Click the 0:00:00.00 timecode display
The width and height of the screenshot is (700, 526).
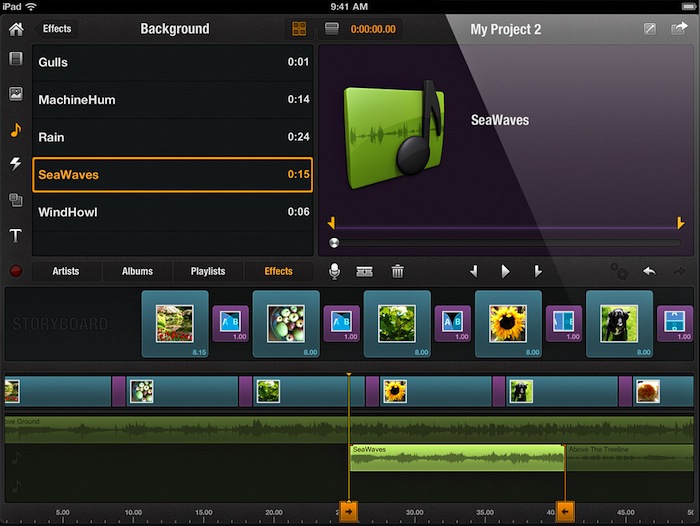(373, 29)
